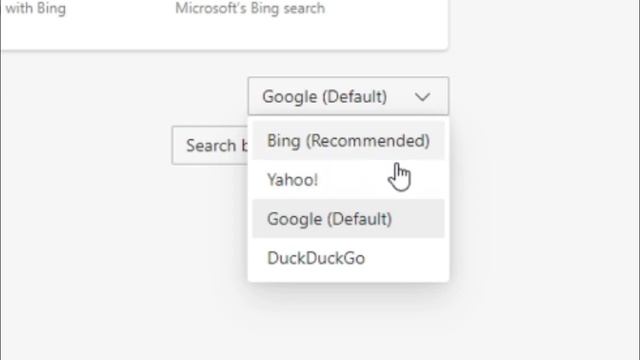Click into the partially hidden Search box field
The image size is (640, 360).
(x=210, y=145)
